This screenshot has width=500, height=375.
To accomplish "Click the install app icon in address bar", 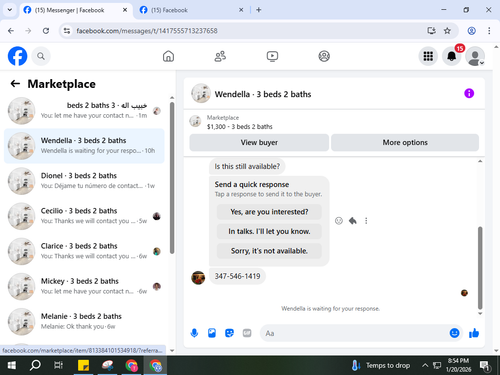I will pos(431,31).
